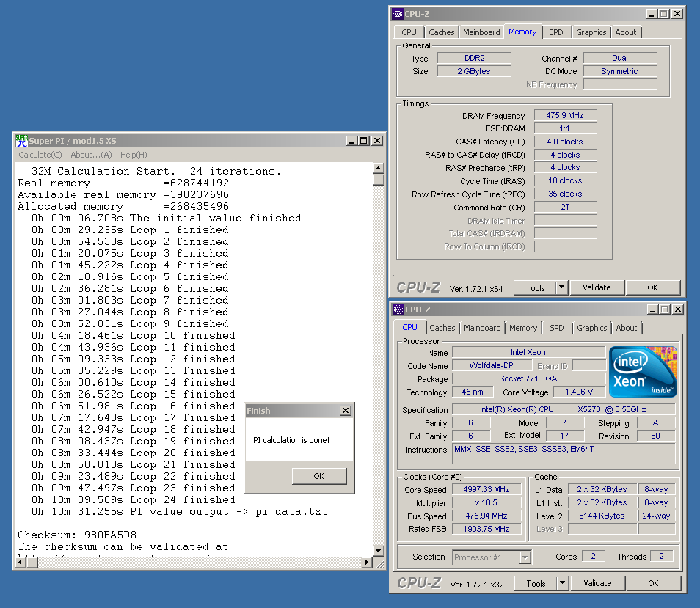Click the Intel Xeon inside logo

click(643, 372)
